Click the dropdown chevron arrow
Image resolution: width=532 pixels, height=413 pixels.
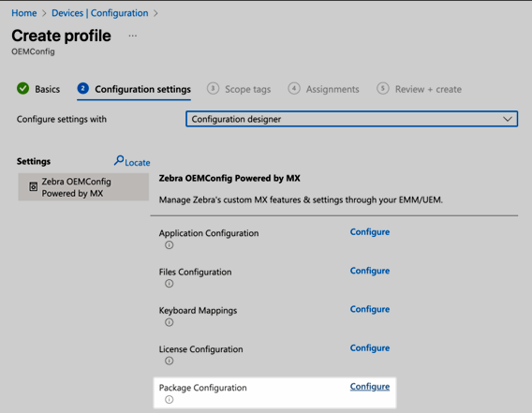point(508,119)
